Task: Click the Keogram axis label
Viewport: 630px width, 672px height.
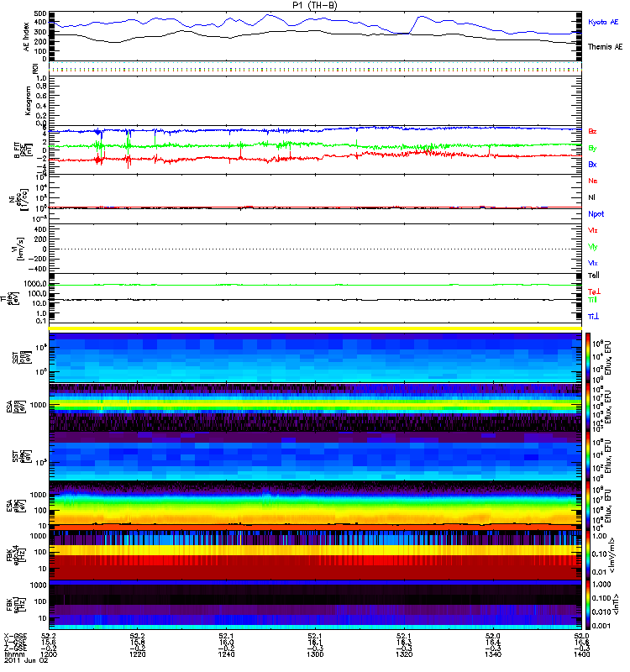Action: coord(28,100)
